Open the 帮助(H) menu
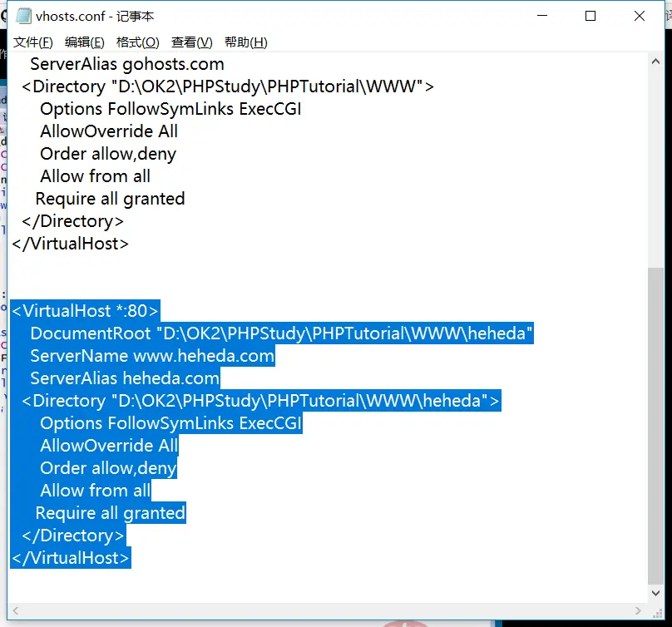 point(245,42)
